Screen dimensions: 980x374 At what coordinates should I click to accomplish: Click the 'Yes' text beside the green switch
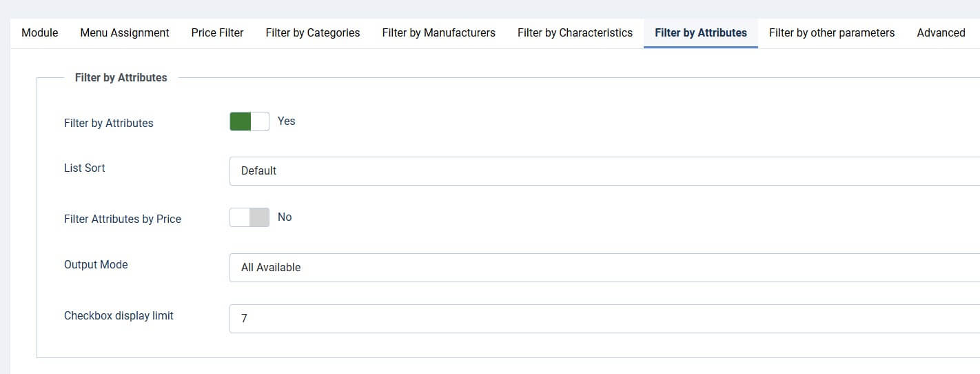(x=286, y=121)
